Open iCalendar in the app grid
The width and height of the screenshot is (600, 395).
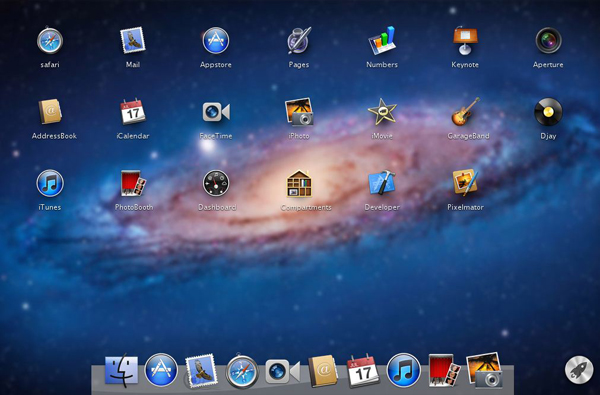coord(133,112)
